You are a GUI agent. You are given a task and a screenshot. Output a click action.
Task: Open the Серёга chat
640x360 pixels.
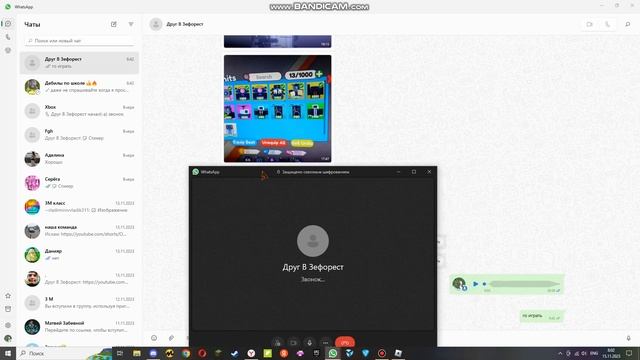click(80, 182)
